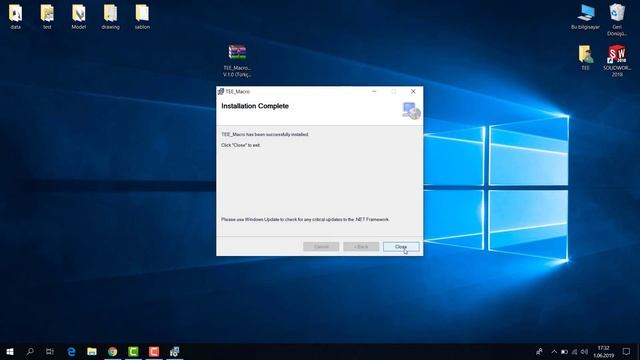Switch to green Camtasia app in taskbar

(x=133, y=351)
